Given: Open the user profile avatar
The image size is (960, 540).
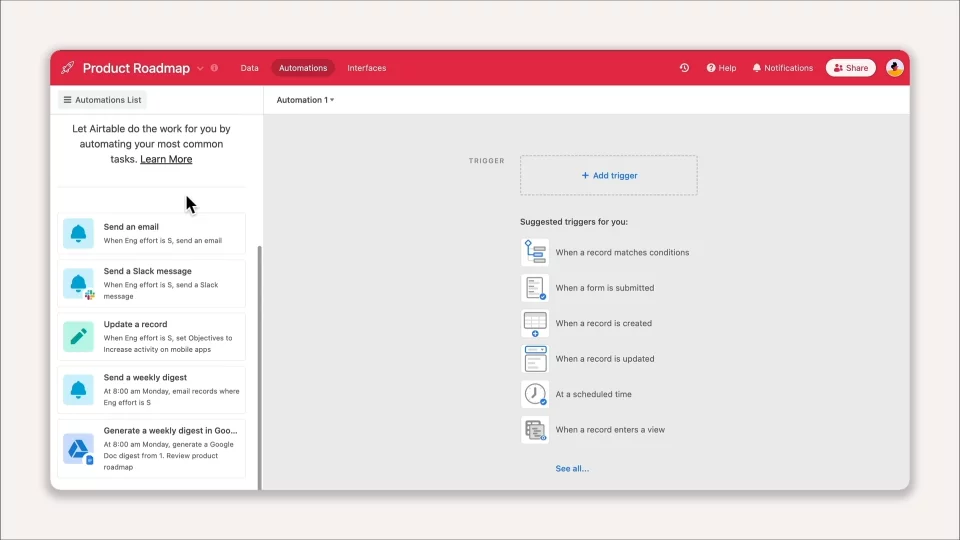Looking at the screenshot, I should [x=894, y=68].
